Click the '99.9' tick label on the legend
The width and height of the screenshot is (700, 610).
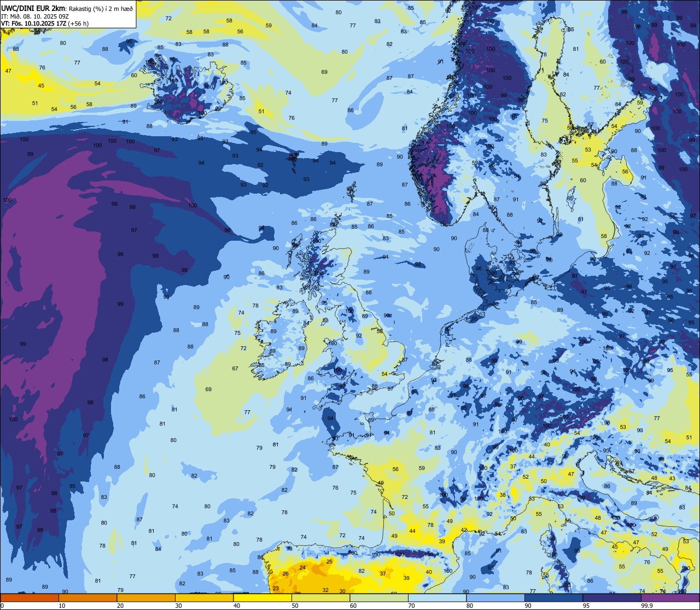647,606
